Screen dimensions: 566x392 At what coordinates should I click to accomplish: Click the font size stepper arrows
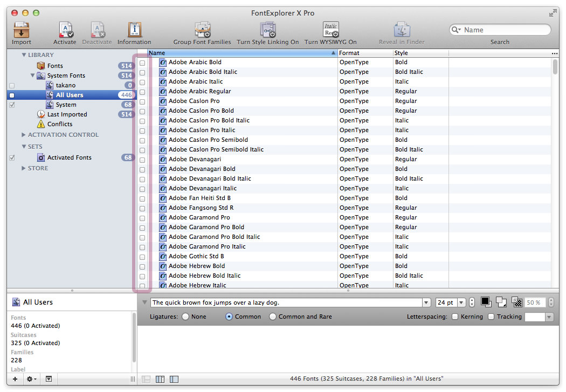472,302
